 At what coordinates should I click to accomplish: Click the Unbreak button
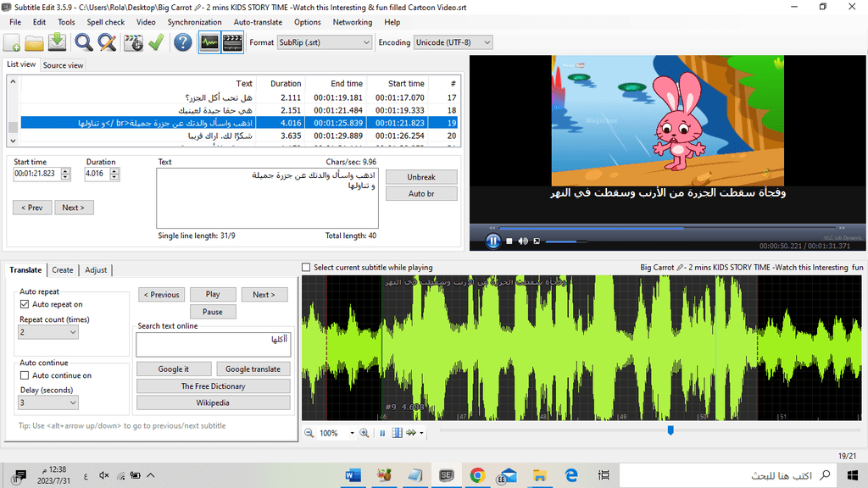tap(421, 177)
